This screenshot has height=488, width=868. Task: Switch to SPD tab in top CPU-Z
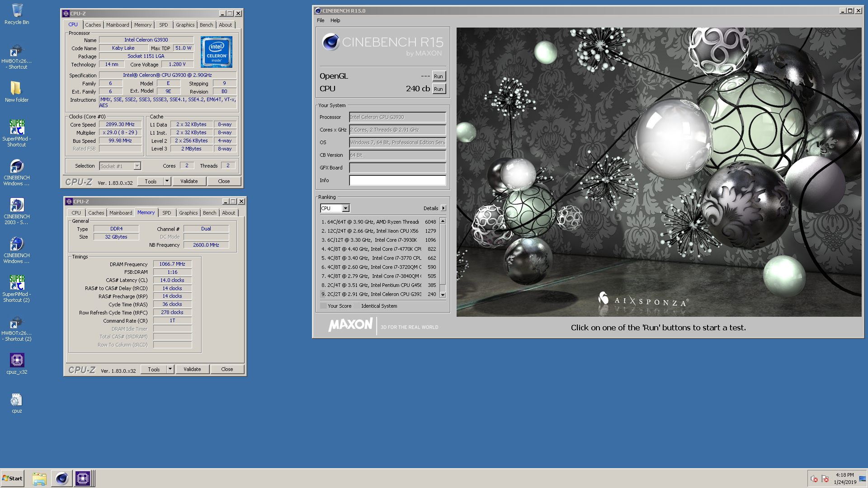click(164, 25)
